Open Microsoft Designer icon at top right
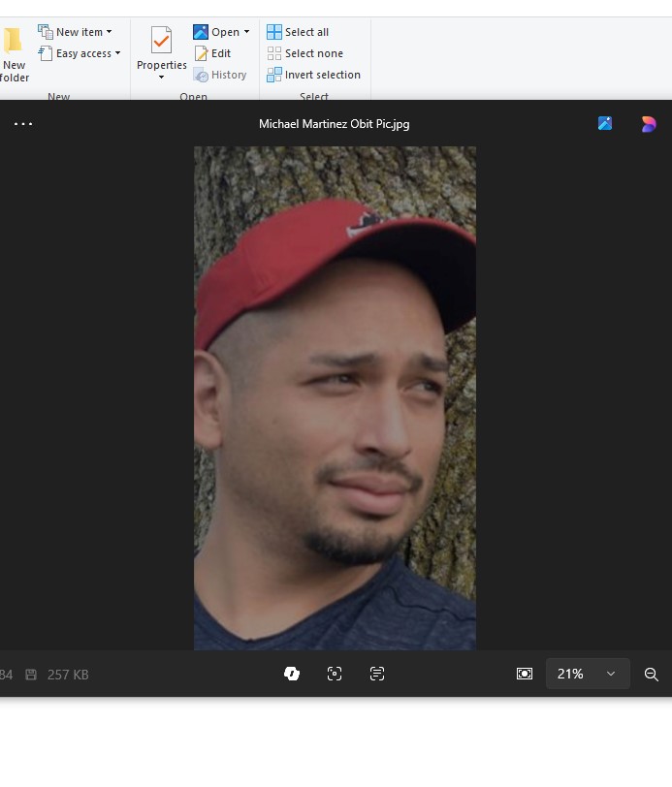This screenshot has height=787, width=672. click(649, 124)
